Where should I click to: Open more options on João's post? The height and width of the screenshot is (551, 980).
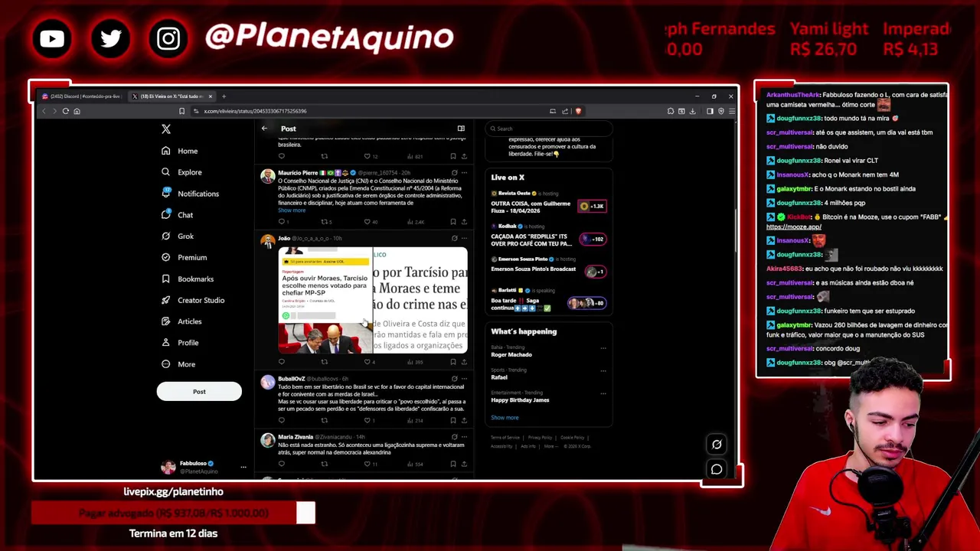(464, 238)
